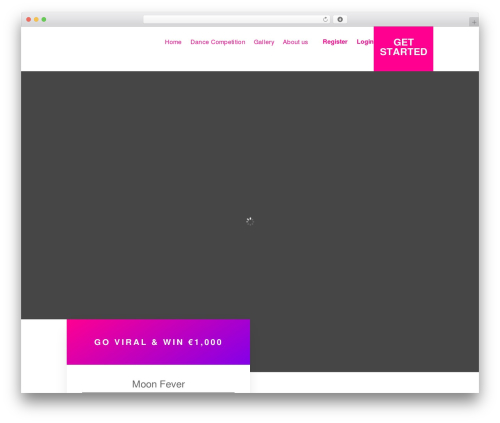Go to the Gallery page
Viewport: 500px width, 423px height.
pos(264,42)
